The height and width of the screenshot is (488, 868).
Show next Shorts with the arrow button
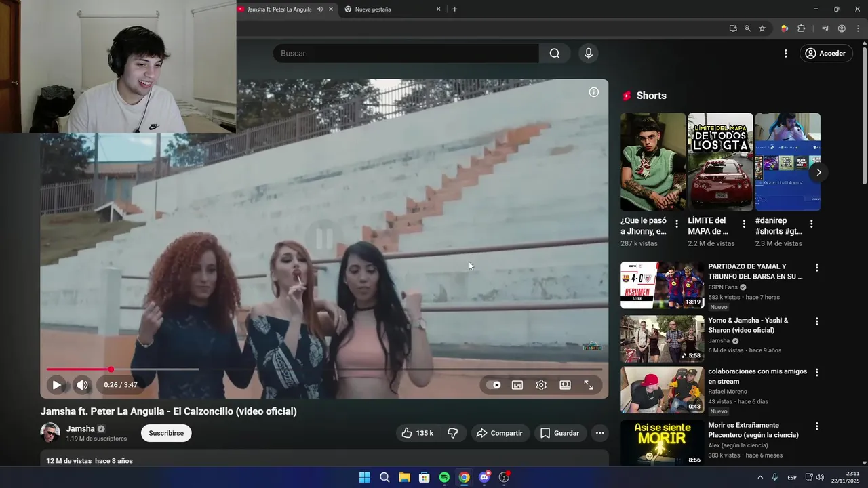coord(818,172)
